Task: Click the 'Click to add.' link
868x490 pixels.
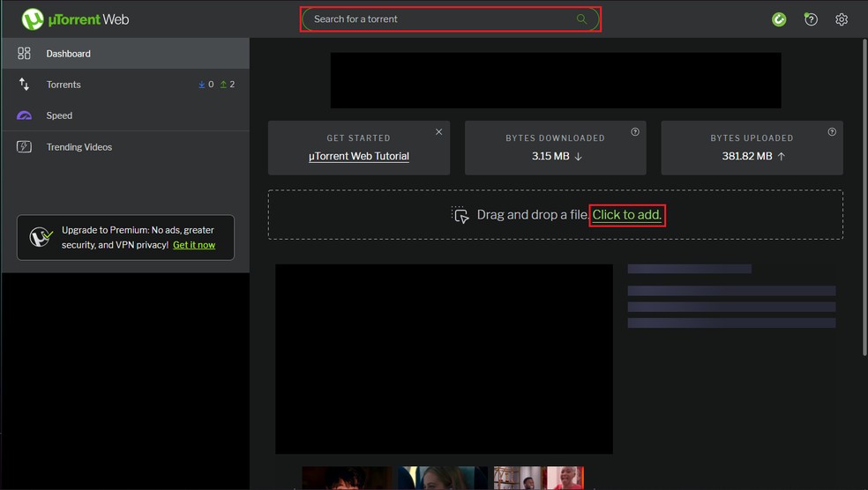Action: coord(626,214)
